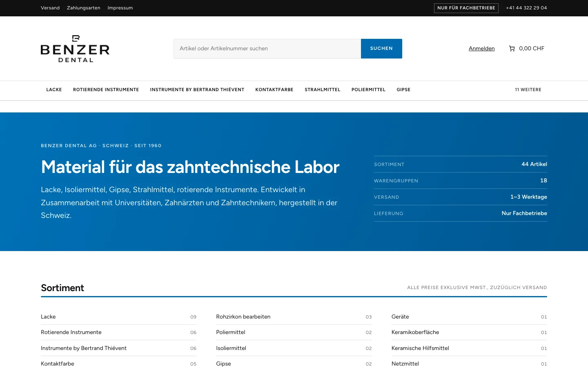Click the hero heading Material für das zahntechnische Labor
588x368 pixels.
tap(190, 167)
